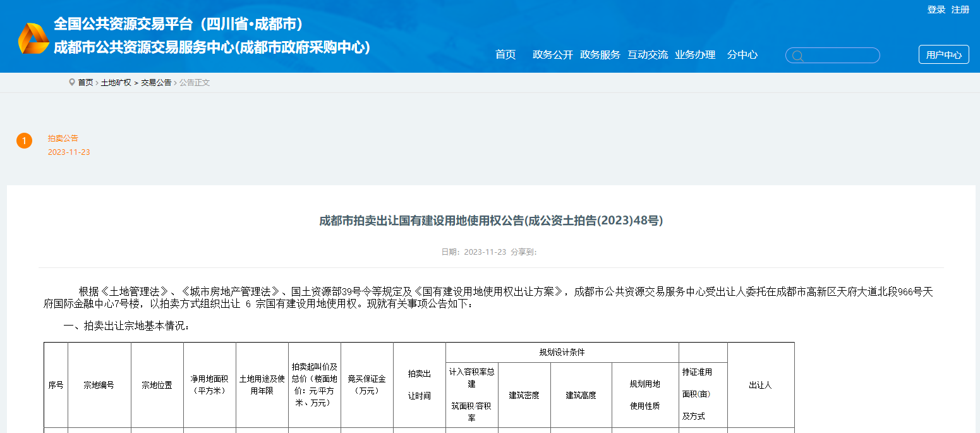Click the announcement title 成公资土拍告(2023)48号
The width and height of the screenshot is (980, 433).
(491, 221)
